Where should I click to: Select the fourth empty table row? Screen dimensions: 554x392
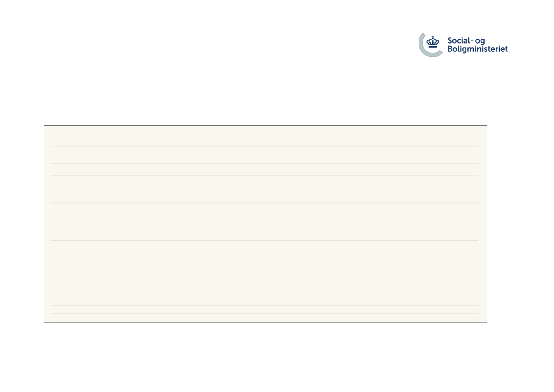(x=264, y=189)
